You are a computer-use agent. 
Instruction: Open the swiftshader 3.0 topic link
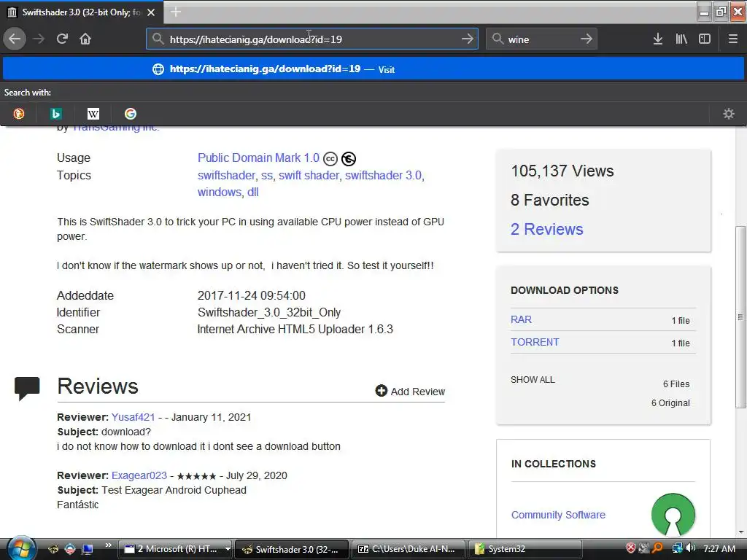383,175
